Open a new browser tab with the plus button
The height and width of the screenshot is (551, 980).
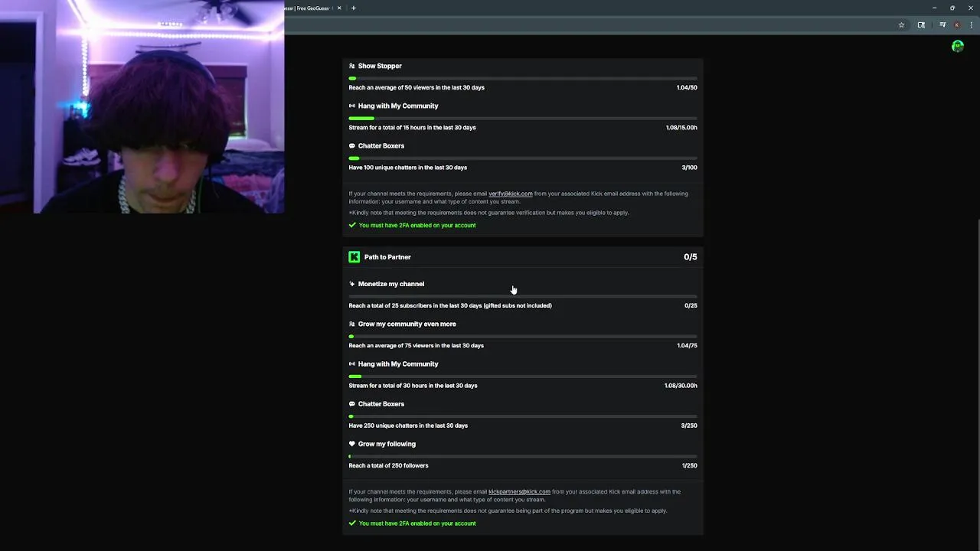pos(353,8)
